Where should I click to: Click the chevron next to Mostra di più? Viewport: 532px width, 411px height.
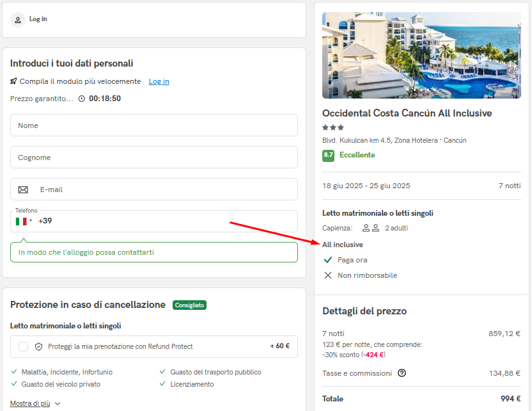point(58,403)
